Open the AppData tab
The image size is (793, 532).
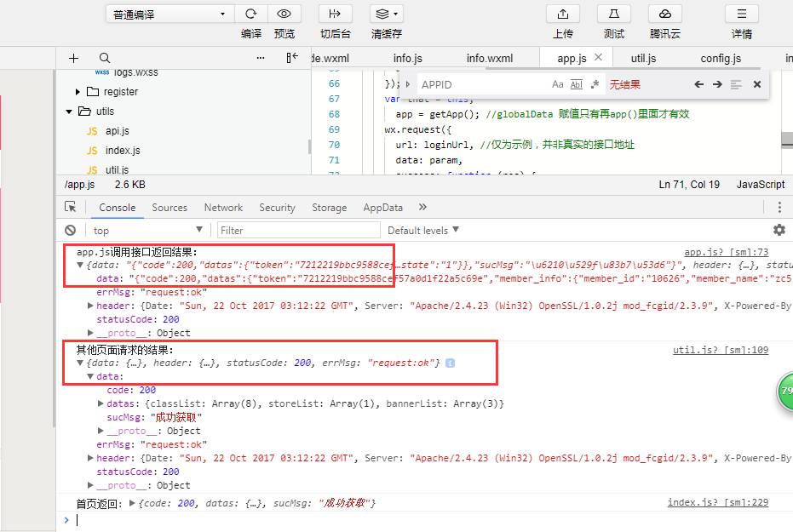pos(382,207)
